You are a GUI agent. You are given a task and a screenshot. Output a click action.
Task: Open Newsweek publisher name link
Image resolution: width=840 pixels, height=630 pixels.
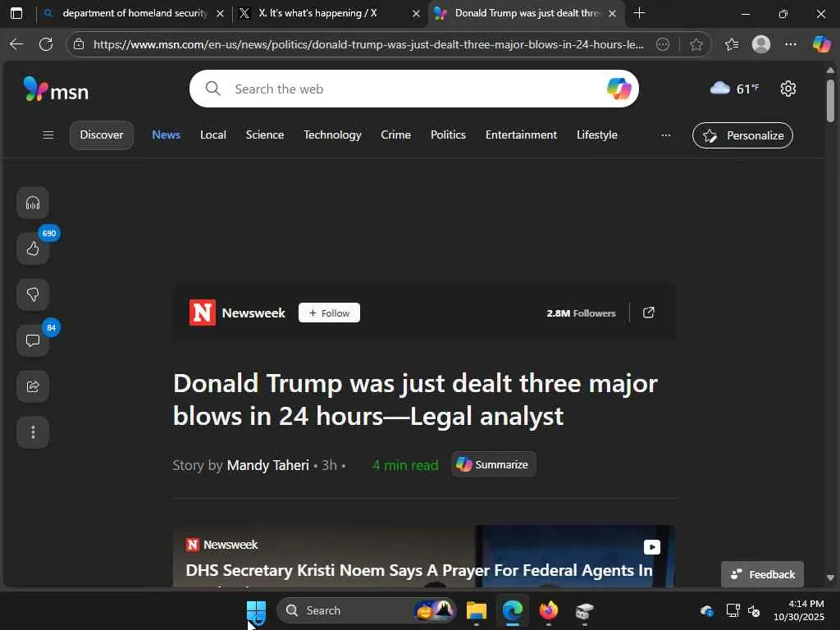coord(253,313)
